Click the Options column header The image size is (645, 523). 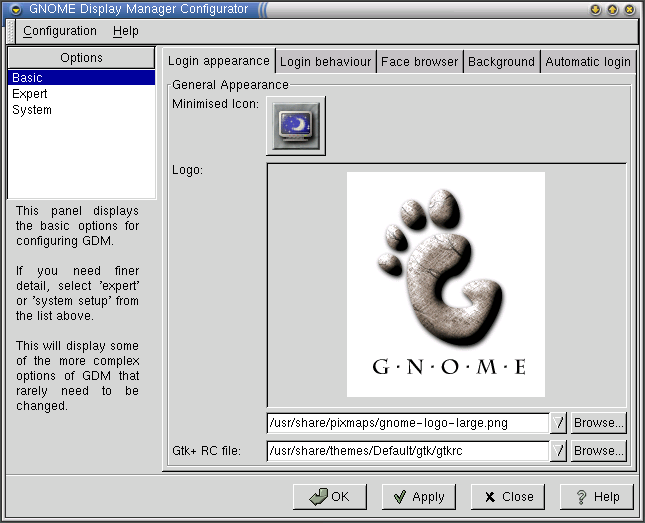(81, 58)
